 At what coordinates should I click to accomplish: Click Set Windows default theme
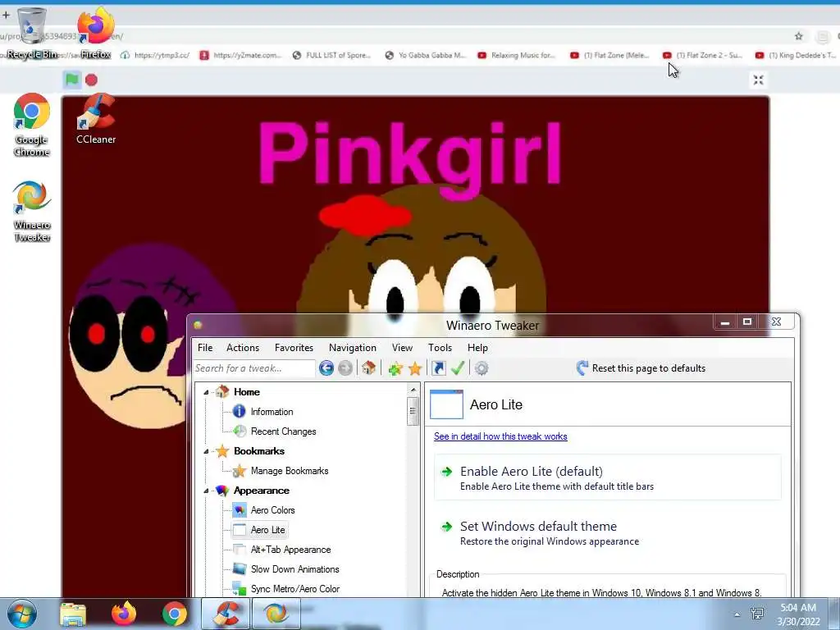pos(608,532)
